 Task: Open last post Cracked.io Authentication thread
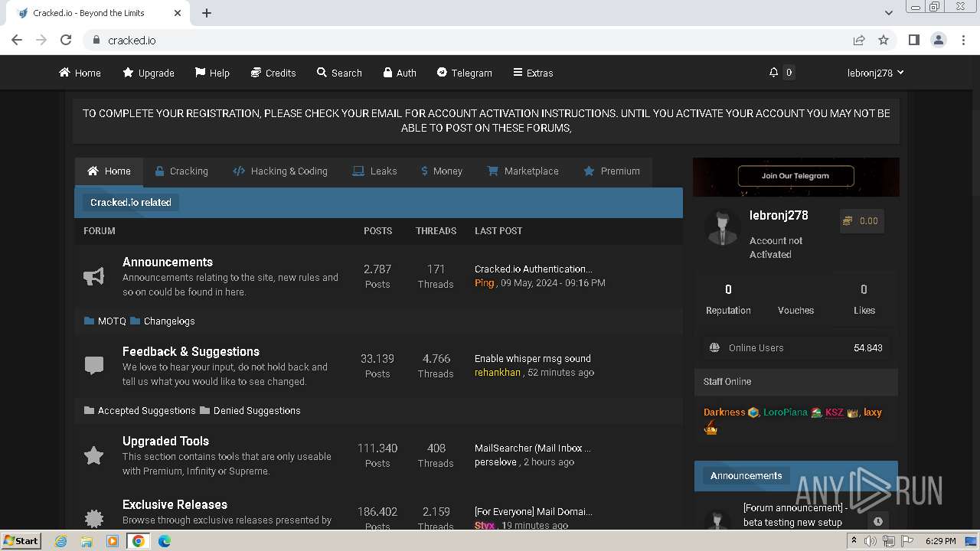533,269
